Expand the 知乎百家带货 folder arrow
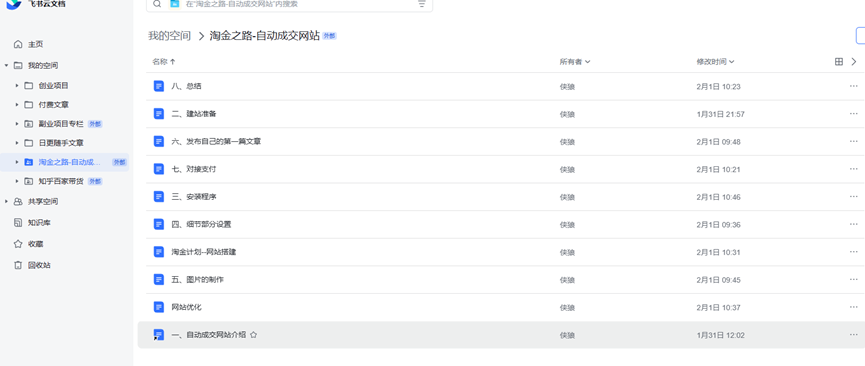This screenshot has height=366, width=865. click(17, 181)
